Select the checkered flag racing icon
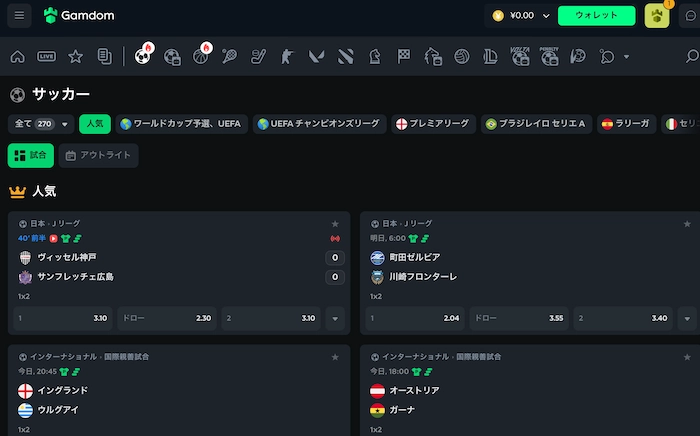Screen dimensions: 700x436 [x=404, y=57]
